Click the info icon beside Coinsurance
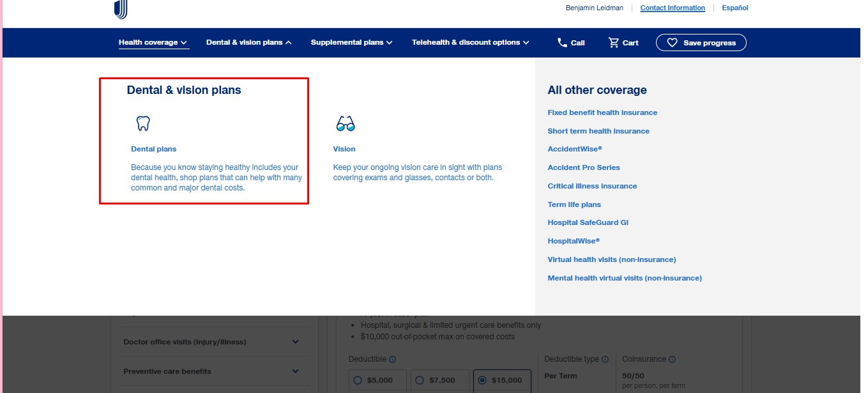The height and width of the screenshot is (393, 868). coord(672,359)
